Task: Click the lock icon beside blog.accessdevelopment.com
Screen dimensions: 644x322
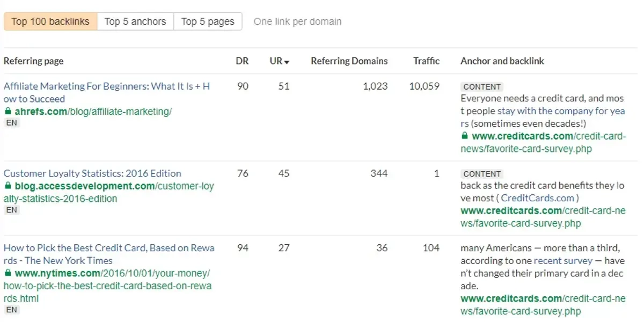Action: (8, 186)
